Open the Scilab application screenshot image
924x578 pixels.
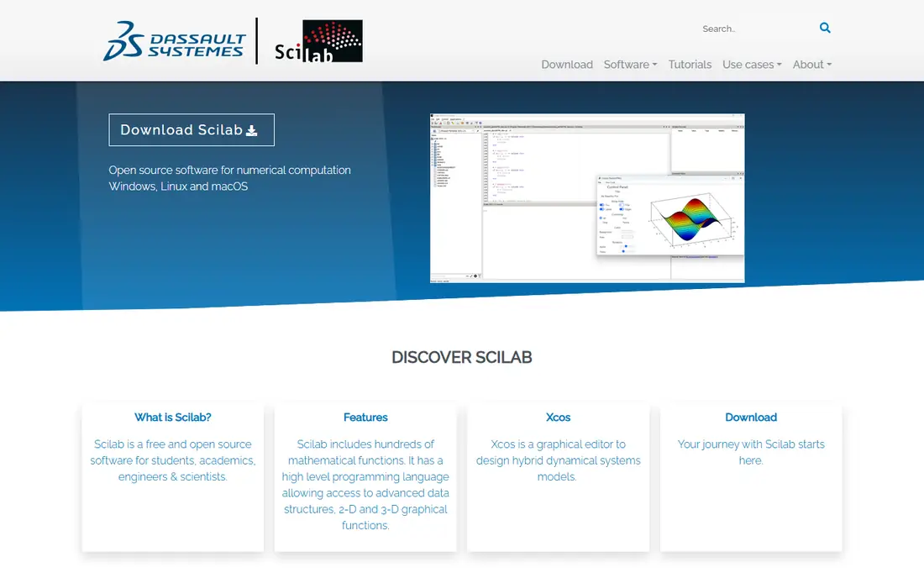click(x=587, y=198)
